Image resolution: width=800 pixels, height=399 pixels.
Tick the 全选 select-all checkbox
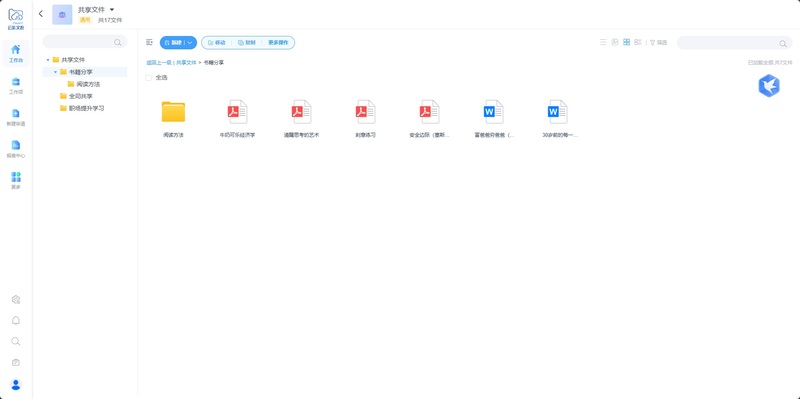pos(148,78)
